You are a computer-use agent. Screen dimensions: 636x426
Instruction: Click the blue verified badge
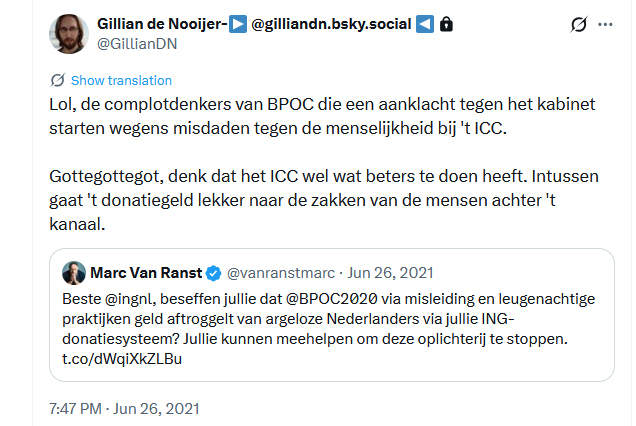coord(213,272)
